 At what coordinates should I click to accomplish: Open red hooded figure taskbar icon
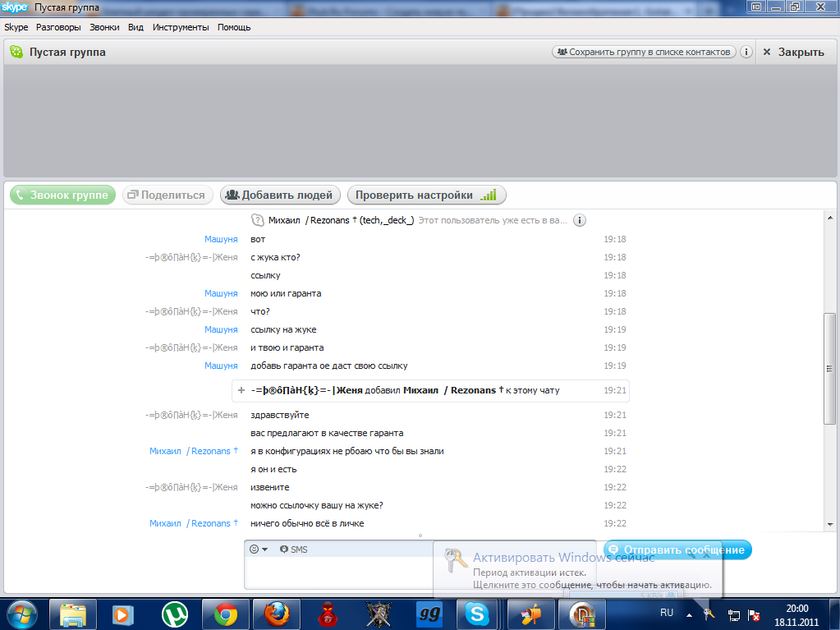[328, 614]
